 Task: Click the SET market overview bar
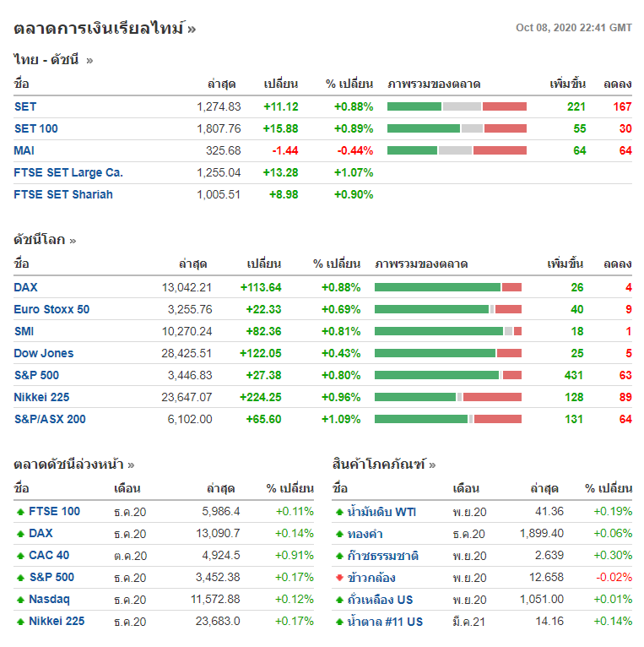coord(457,106)
